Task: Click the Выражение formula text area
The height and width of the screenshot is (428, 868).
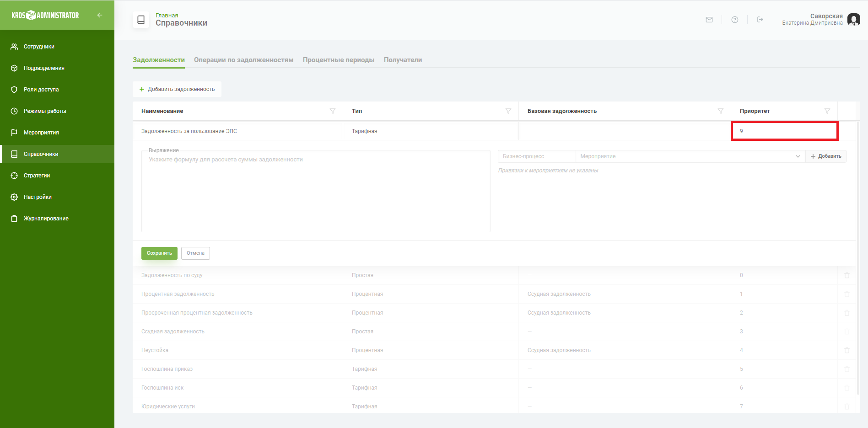Action: pos(316,191)
